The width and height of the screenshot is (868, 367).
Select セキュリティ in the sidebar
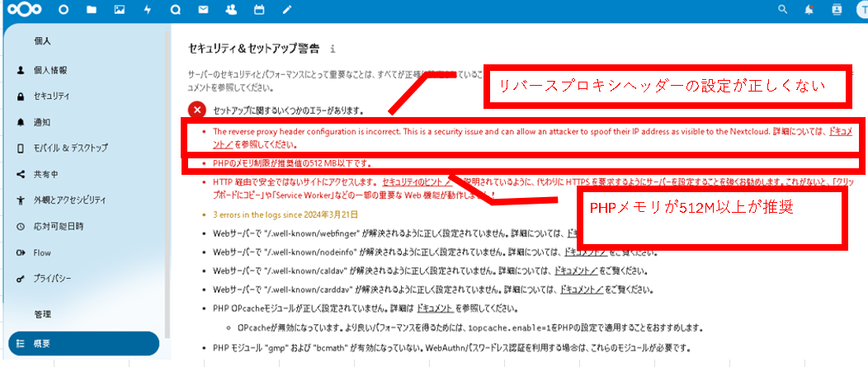pos(51,96)
